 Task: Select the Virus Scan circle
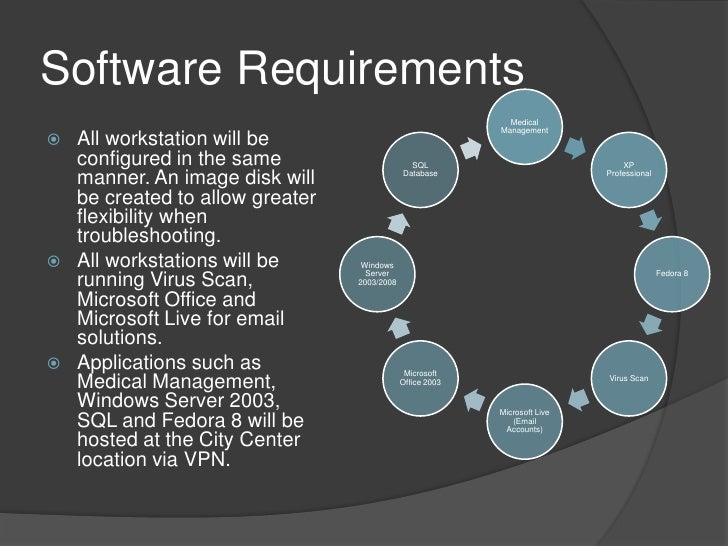point(629,378)
